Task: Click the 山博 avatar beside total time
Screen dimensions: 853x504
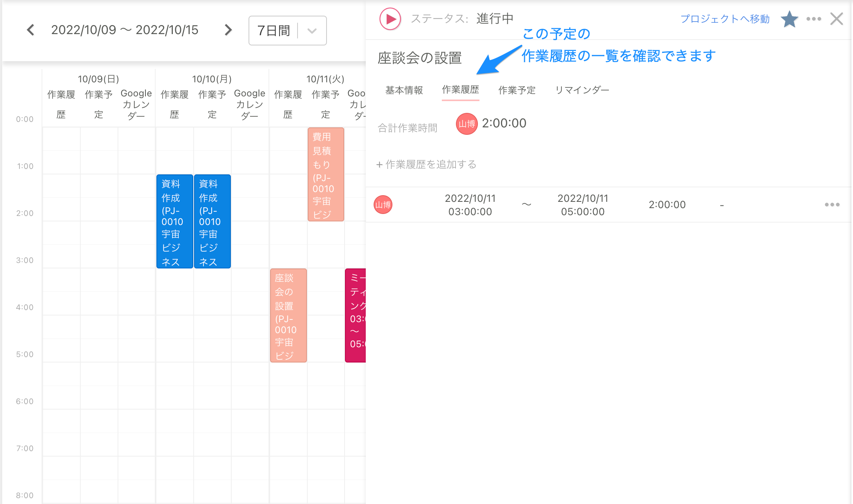Action: (x=466, y=124)
